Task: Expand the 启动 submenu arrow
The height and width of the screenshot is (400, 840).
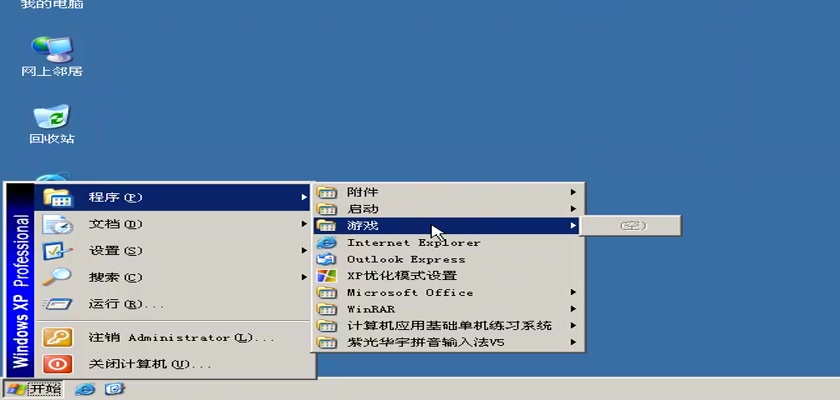Action: (x=573, y=209)
